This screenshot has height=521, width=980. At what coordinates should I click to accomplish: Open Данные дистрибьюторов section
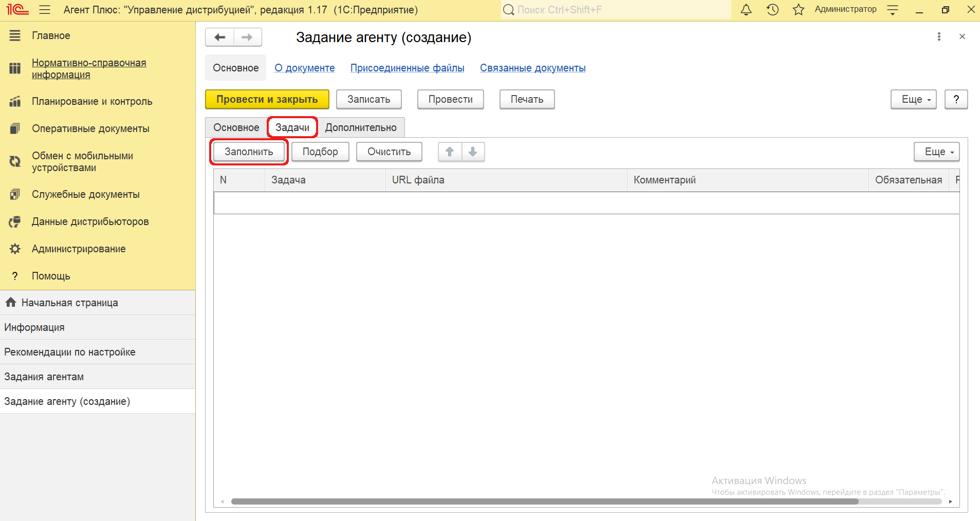point(90,221)
